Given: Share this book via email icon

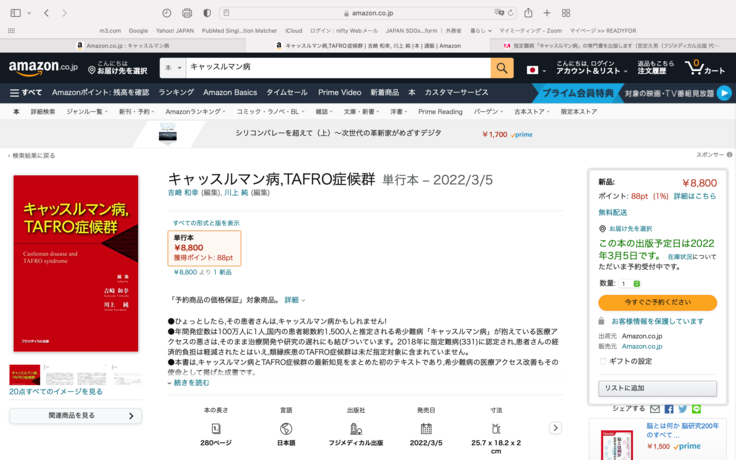Looking at the screenshot, I should point(655,409).
